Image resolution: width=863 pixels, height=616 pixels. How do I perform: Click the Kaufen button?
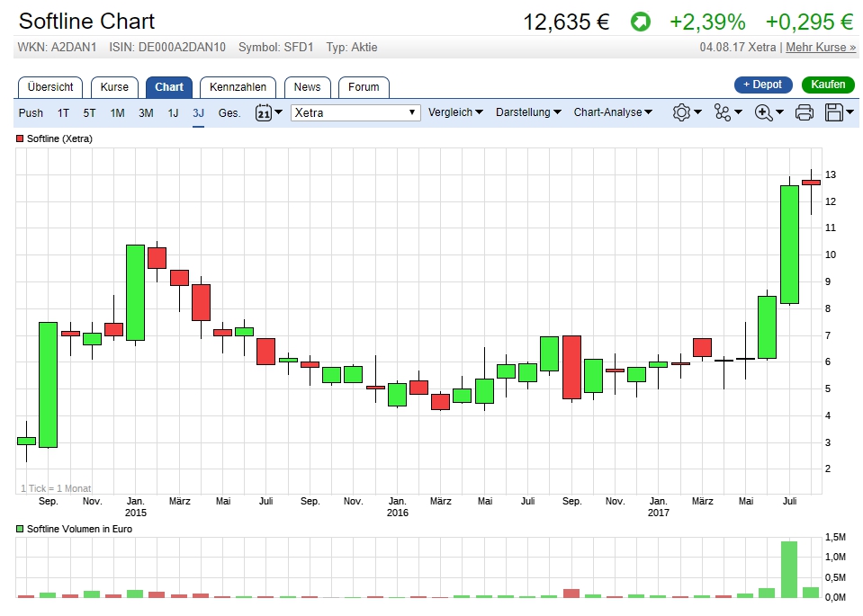coord(827,85)
